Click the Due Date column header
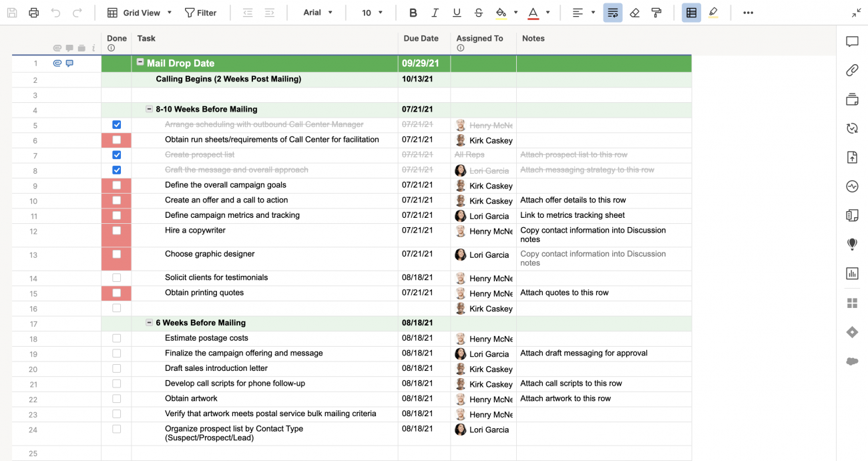868x461 pixels. tap(421, 39)
